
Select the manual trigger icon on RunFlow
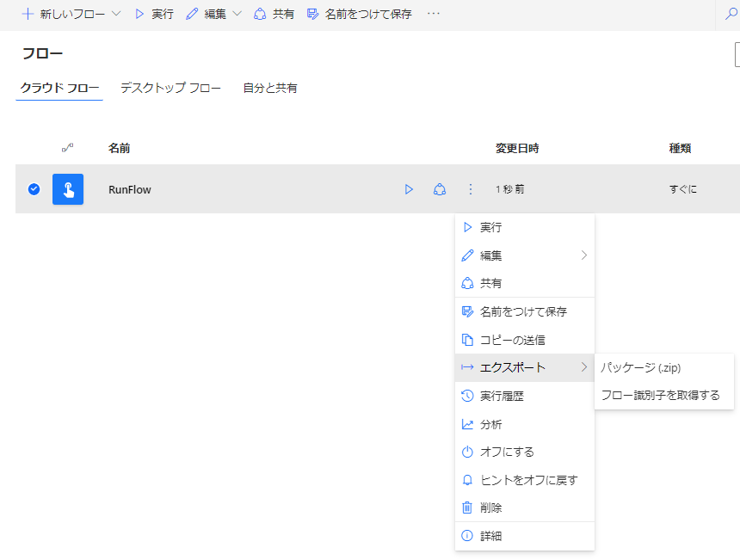click(68, 189)
